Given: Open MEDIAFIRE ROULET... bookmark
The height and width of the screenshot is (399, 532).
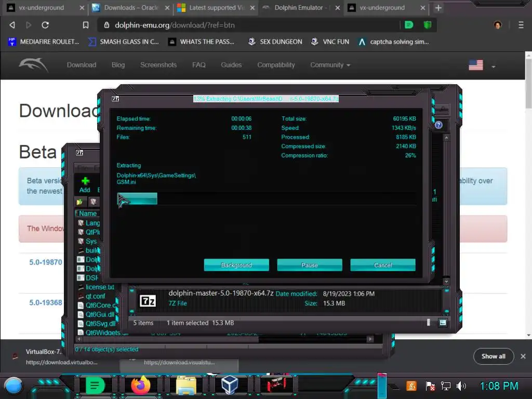Looking at the screenshot, I should point(44,42).
